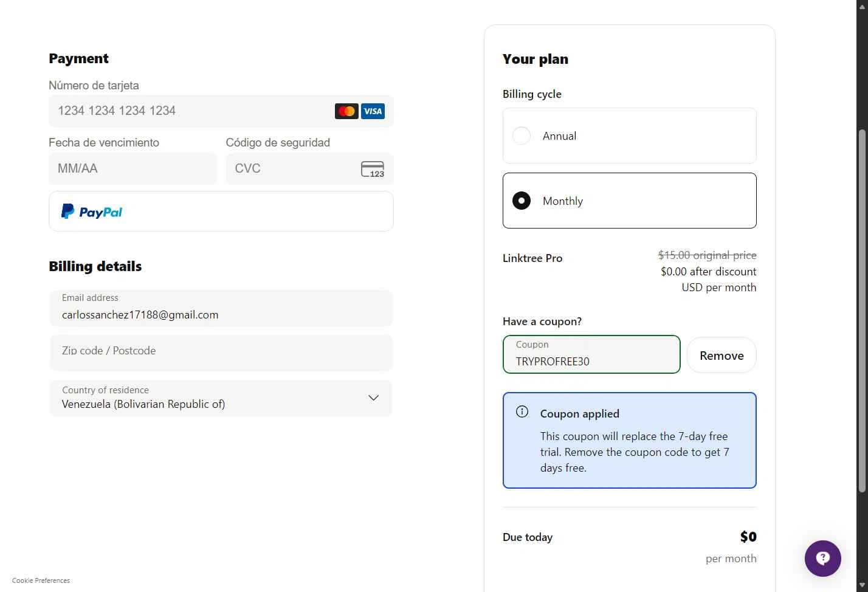868x592 pixels.
Task: Click the Fecha de vencimiento field
Action: [x=133, y=168]
